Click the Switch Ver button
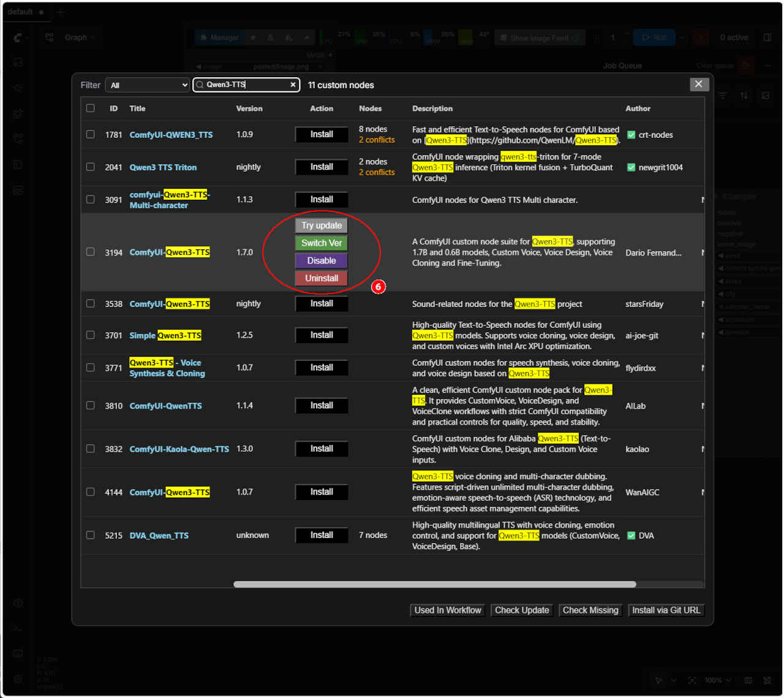 point(322,243)
